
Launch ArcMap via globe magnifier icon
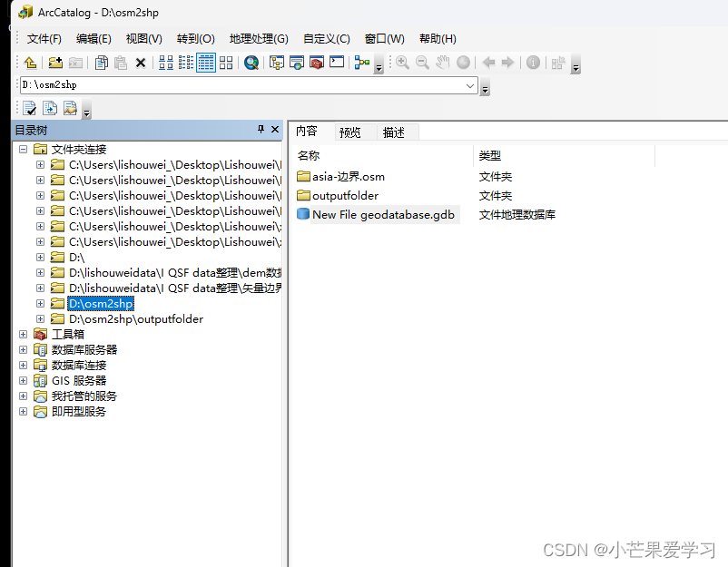point(251,63)
